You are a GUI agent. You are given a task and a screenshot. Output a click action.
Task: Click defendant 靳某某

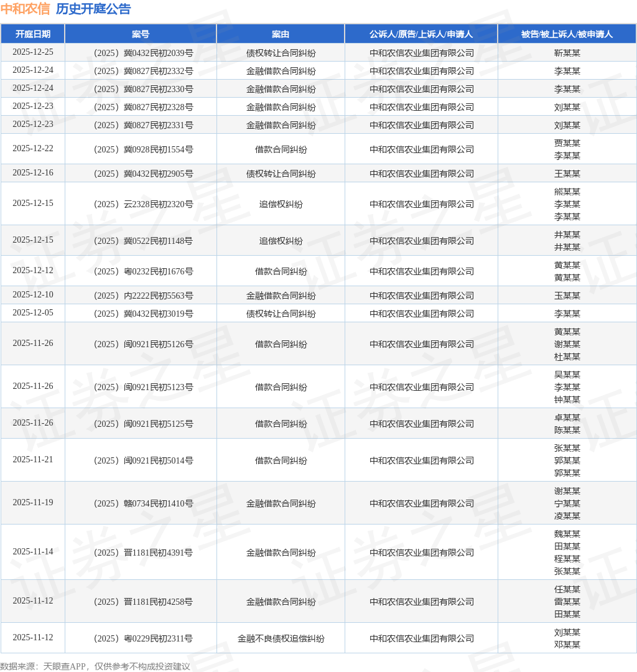pos(567,53)
